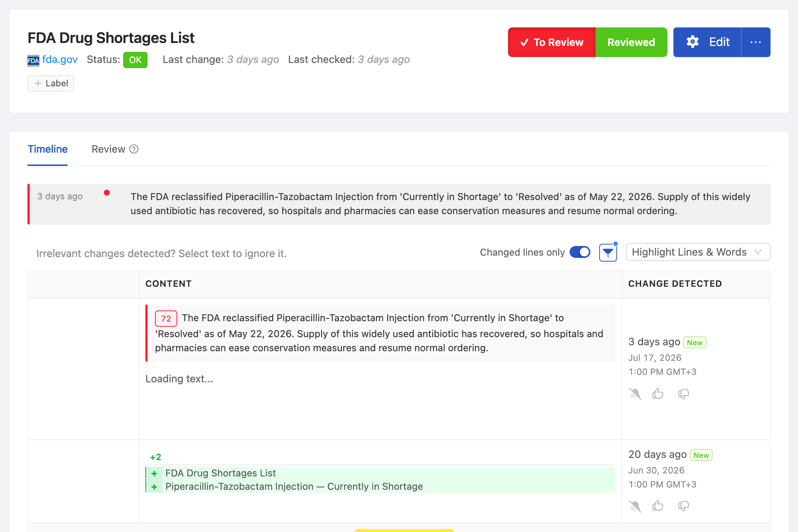Thumbs up the Jul 17 change
Viewport: 798px width, 532px height.
658,393
